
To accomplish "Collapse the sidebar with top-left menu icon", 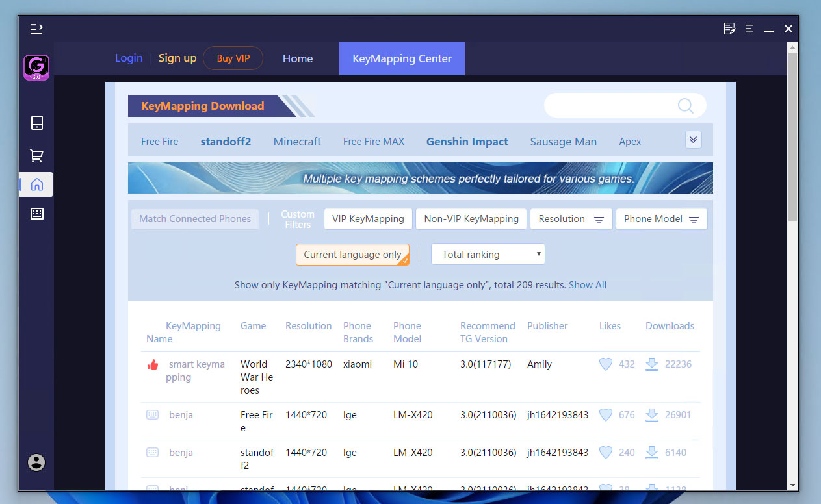I will pos(36,29).
